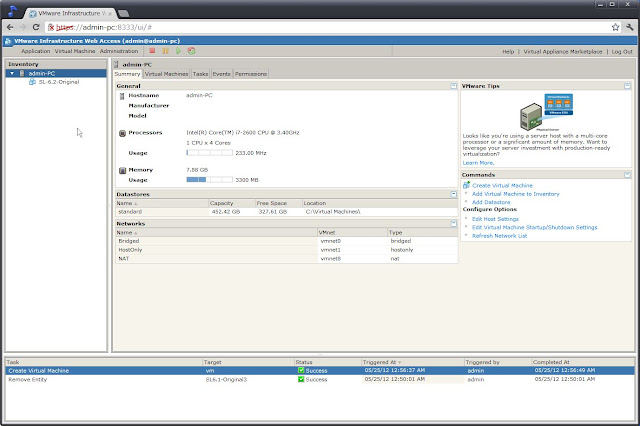
Task: Select the 'HostOnly' network row
Action: pos(287,250)
